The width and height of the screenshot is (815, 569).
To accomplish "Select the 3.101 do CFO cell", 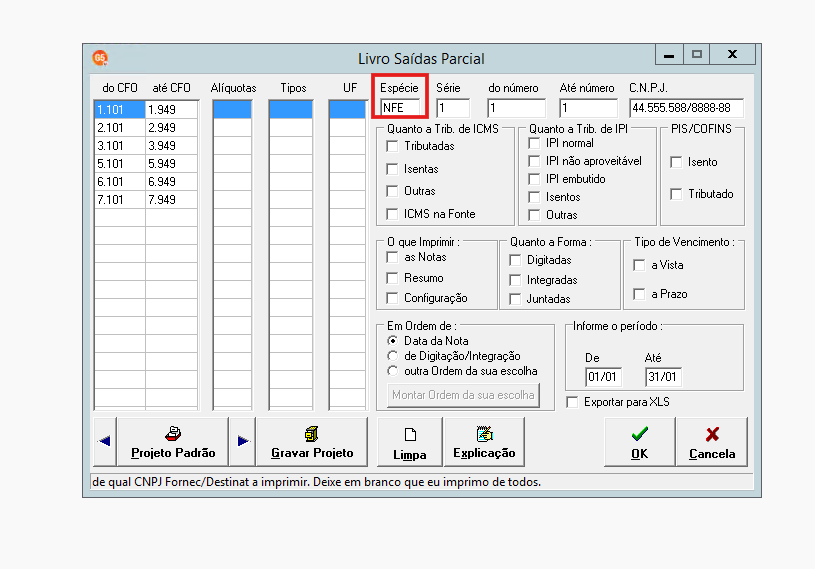I will click(120, 146).
